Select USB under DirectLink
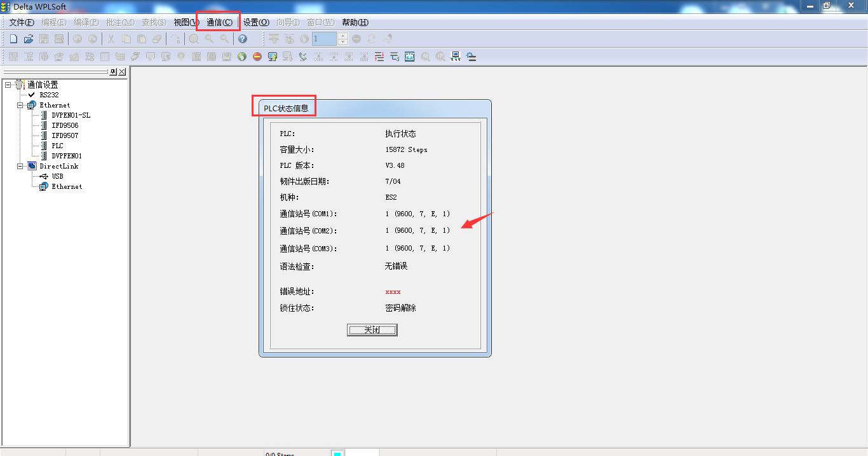 pos(57,176)
